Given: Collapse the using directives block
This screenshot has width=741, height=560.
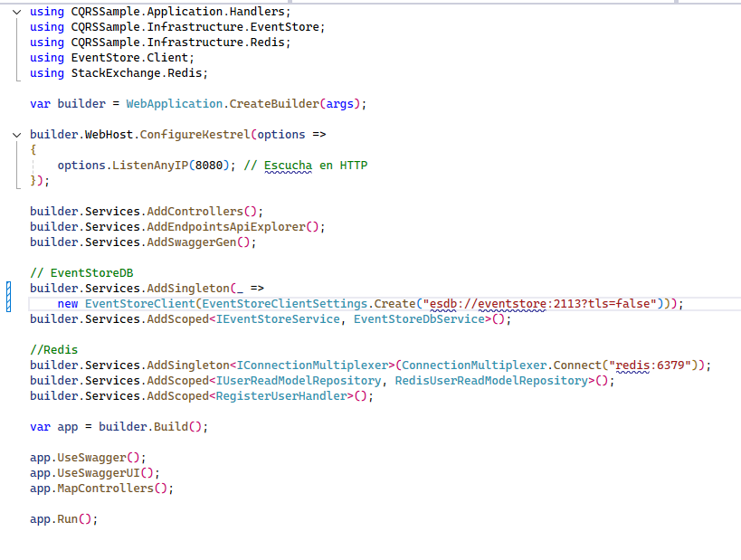Looking at the screenshot, I should click(16, 12).
